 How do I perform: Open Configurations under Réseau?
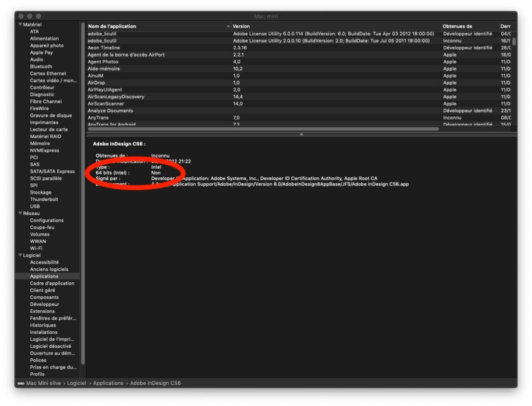click(x=47, y=220)
